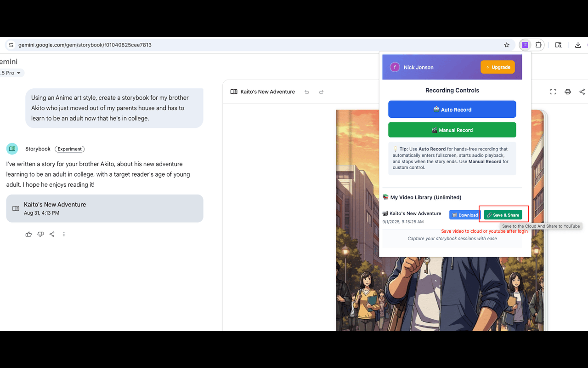Viewport: 588px width, 368px height.
Task: Open the browser Extensions puzzle icon
Action: point(538,45)
